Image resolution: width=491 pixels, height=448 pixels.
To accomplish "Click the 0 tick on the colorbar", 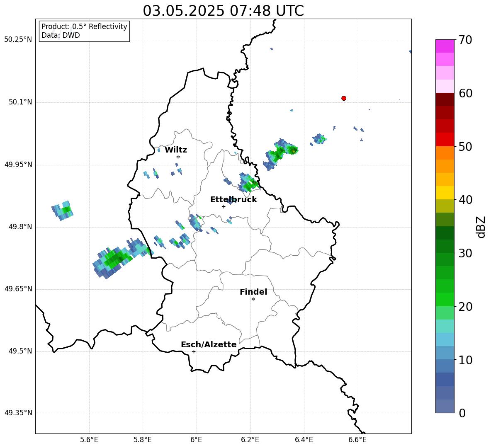I will 462,413.
